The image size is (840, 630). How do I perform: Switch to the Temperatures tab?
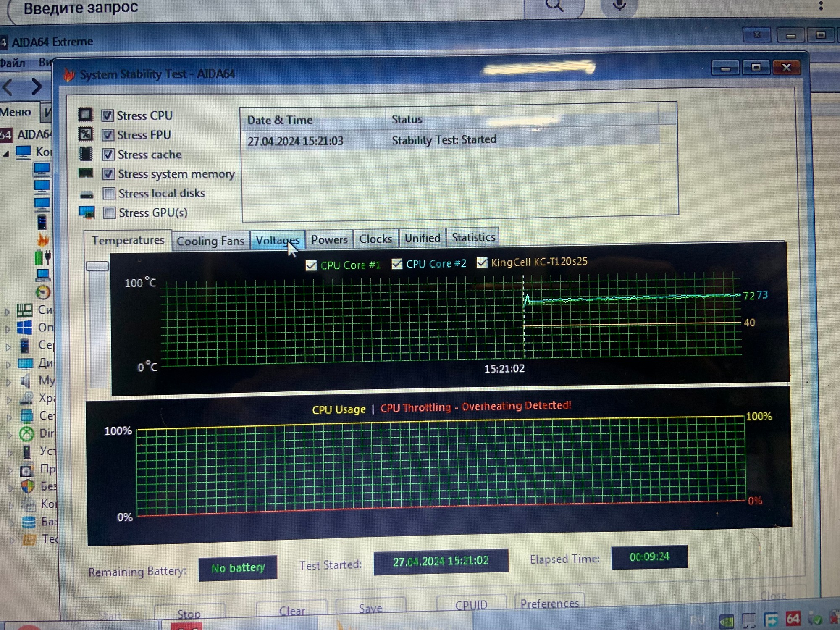pyautogui.click(x=128, y=240)
